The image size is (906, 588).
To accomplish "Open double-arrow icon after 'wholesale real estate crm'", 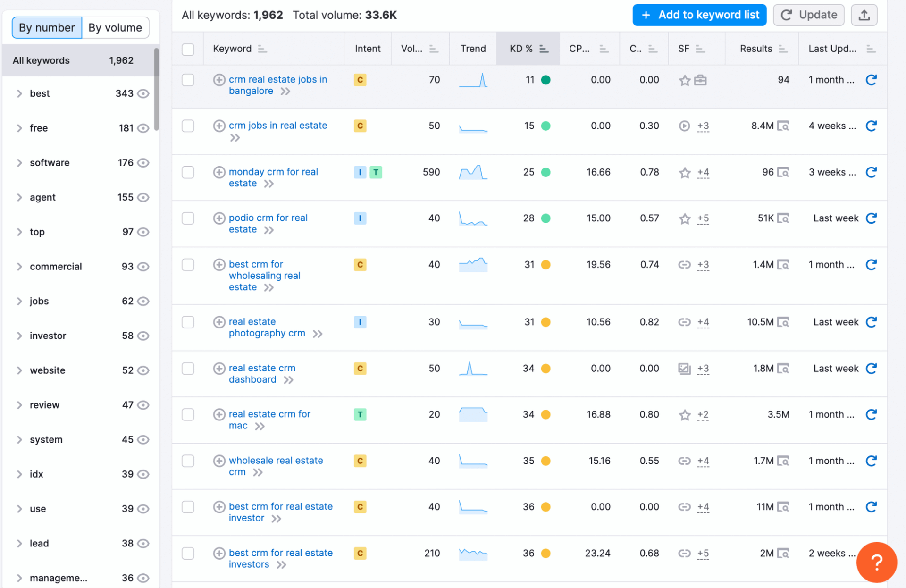I will coord(258,472).
